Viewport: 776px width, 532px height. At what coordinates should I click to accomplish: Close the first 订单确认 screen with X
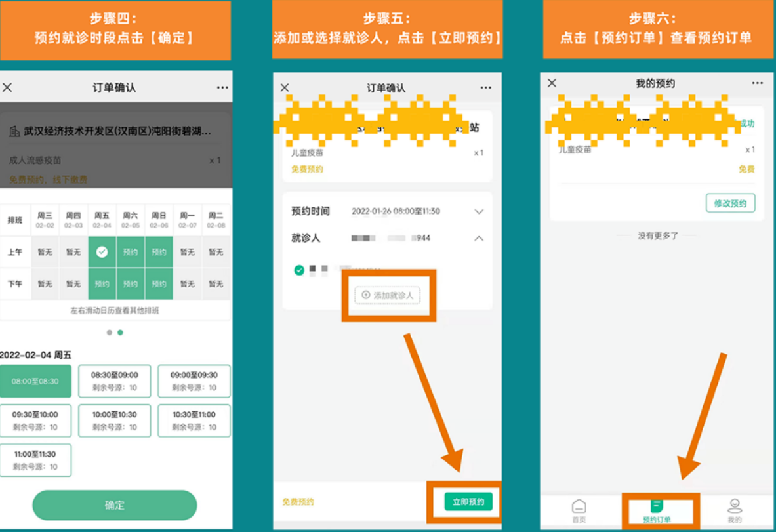tap(7, 88)
